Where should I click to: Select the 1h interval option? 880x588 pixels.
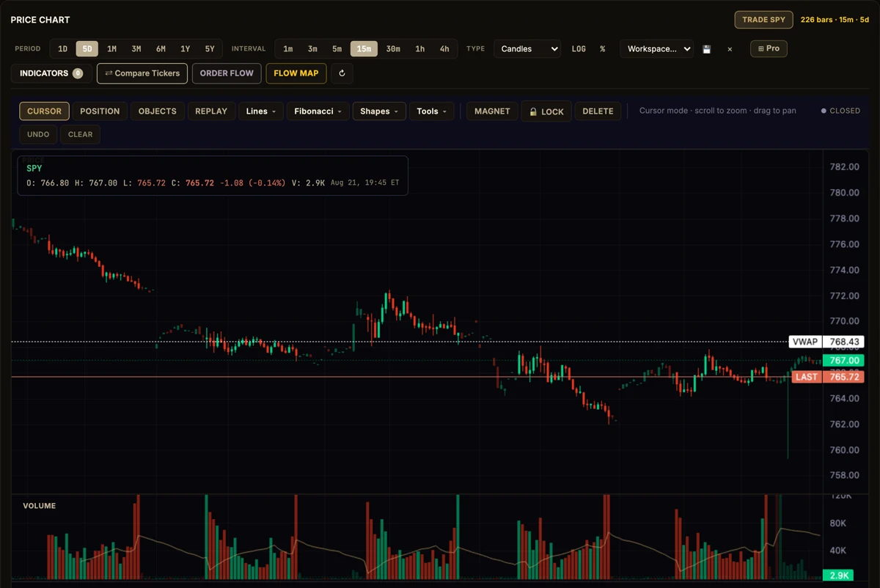(419, 49)
